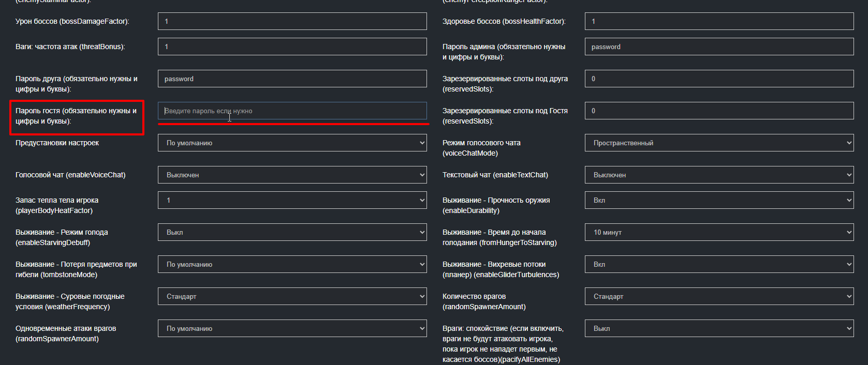Click the friend reserved slots field
This screenshot has width=868, height=365.
pyautogui.click(x=719, y=79)
